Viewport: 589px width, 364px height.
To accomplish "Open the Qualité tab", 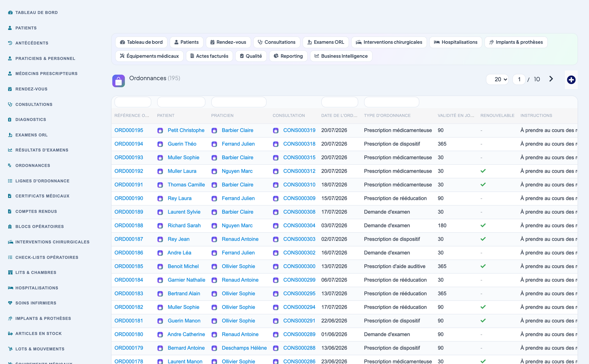I will (x=251, y=56).
